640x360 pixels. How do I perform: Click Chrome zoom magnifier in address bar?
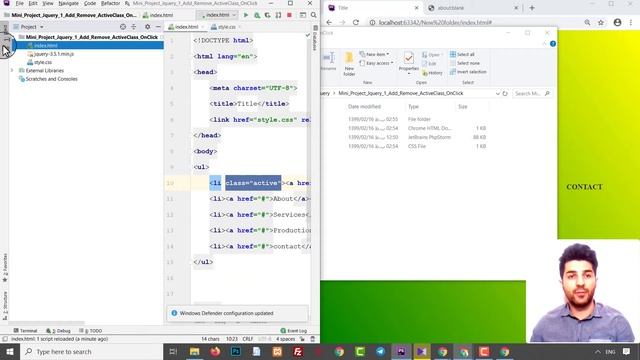587,22
